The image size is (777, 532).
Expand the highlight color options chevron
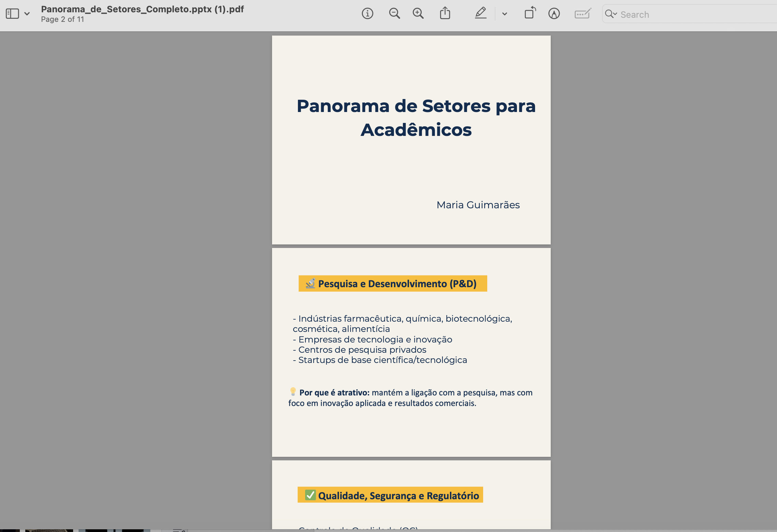[505, 14]
